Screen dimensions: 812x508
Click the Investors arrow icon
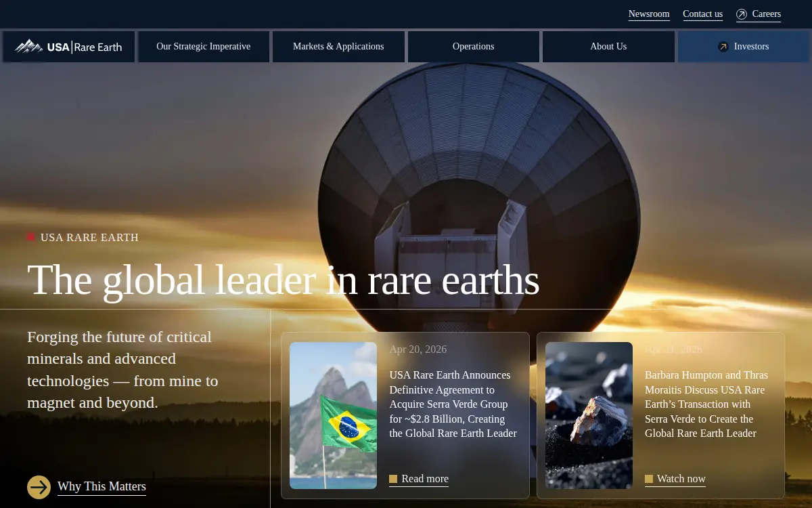coord(723,47)
